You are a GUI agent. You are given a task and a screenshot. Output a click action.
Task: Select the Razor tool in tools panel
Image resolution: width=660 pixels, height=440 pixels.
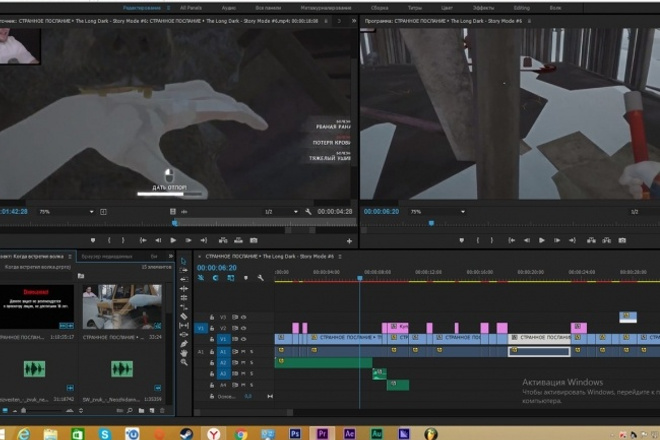pyautogui.click(x=184, y=316)
